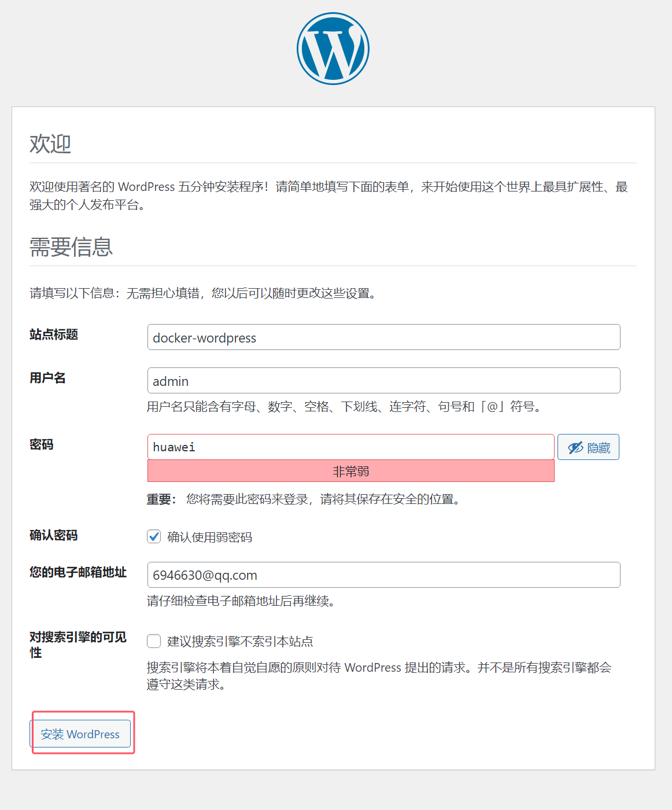Click the 站点标题 label

pos(54,334)
